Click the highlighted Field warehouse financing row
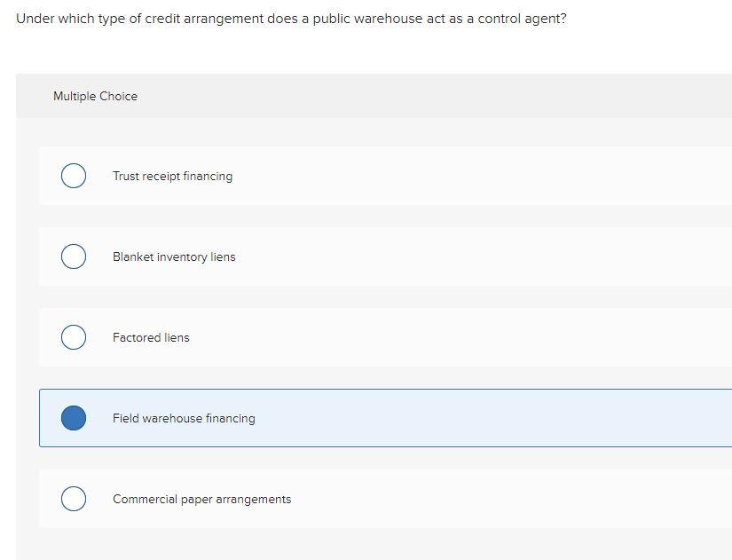This screenshot has height=560, width=732. pyautogui.click(x=355, y=418)
